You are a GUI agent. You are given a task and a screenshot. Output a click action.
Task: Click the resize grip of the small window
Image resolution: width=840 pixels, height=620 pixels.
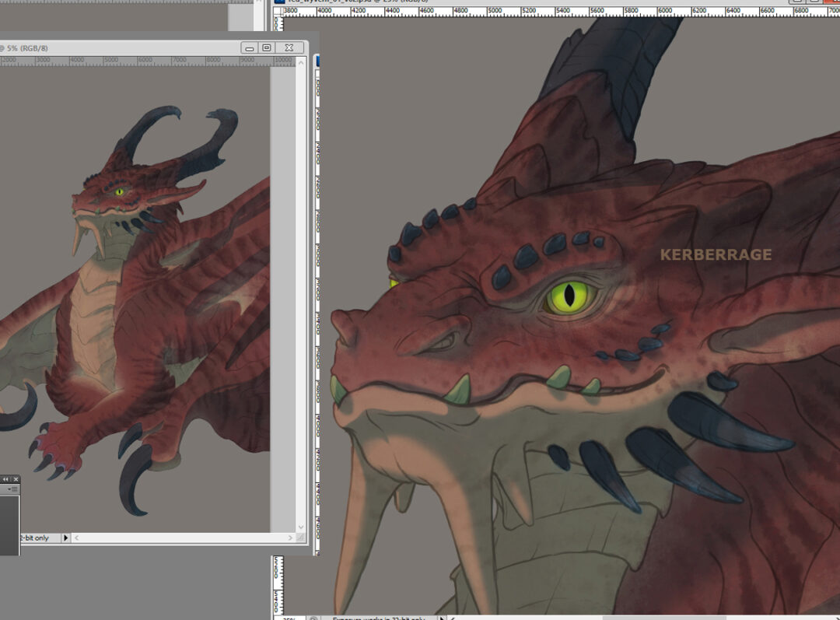pos(300,538)
